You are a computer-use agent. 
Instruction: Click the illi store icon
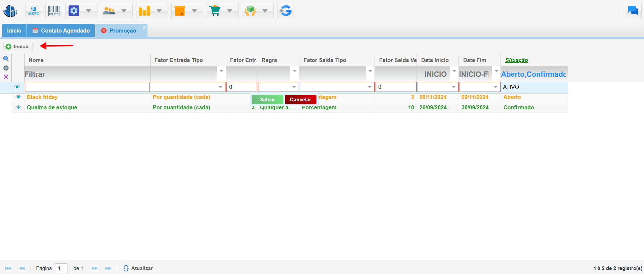click(x=34, y=11)
